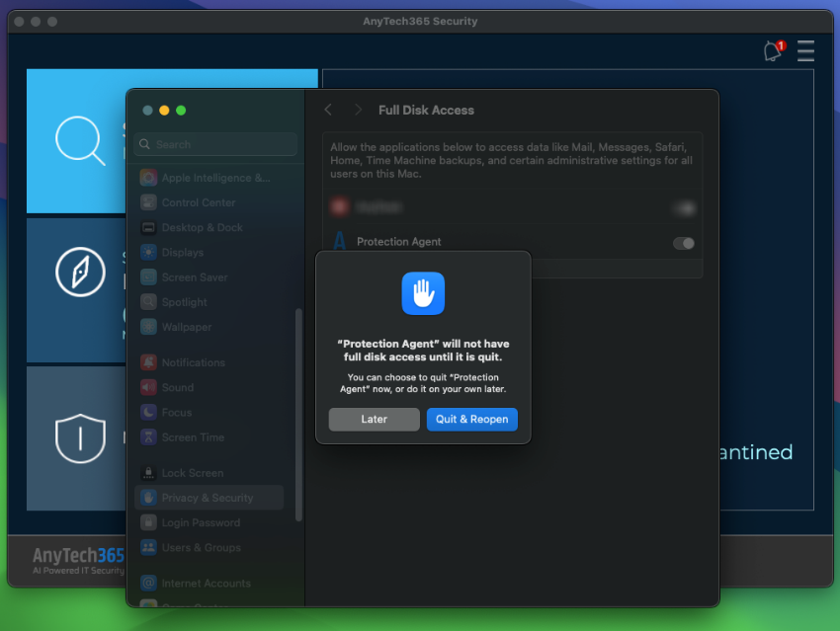Click the blue hand icon in the dialog
This screenshot has height=631, width=840.
tap(423, 293)
